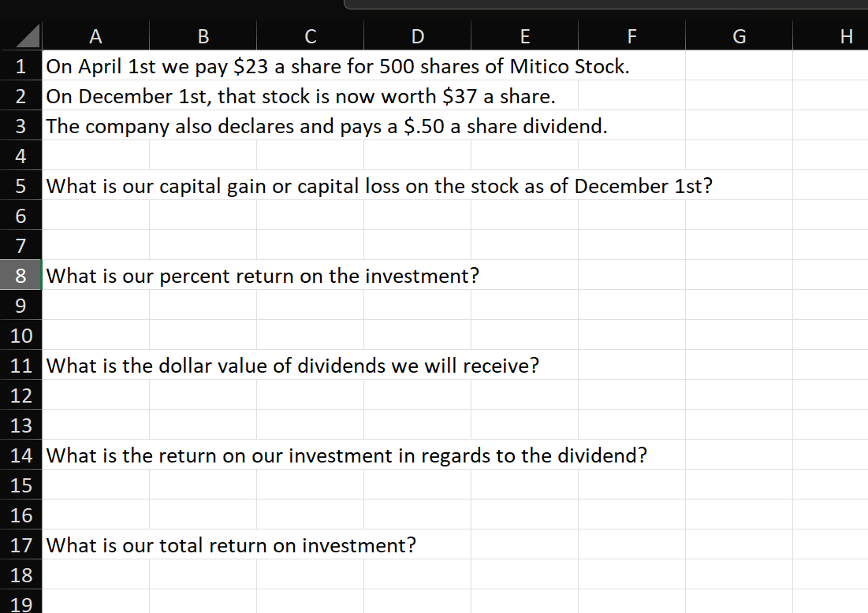
Task: Click empty cell A6 below capital gain question
Action: (95, 216)
